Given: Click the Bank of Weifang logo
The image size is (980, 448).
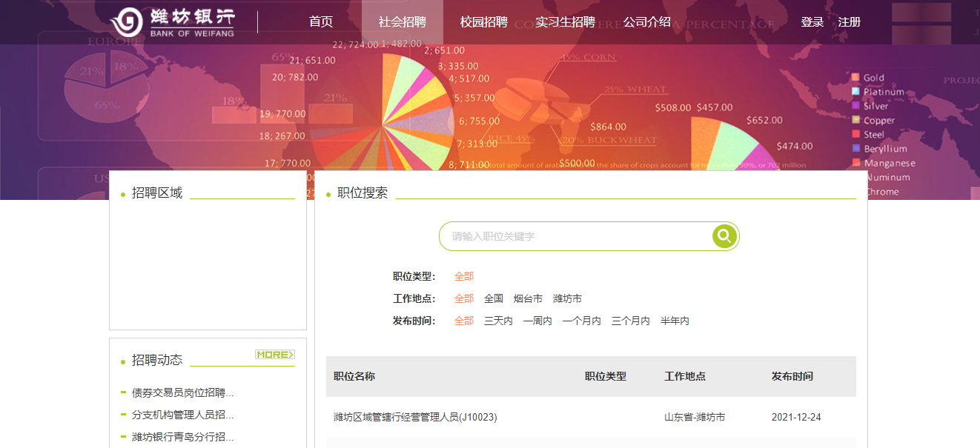Looking at the screenshot, I should coord(173,22).
